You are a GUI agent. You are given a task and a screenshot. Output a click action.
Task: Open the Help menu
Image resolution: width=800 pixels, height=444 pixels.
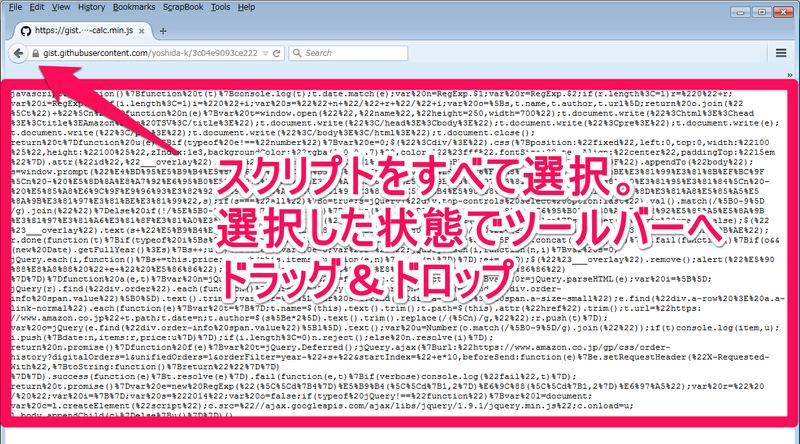246,7
